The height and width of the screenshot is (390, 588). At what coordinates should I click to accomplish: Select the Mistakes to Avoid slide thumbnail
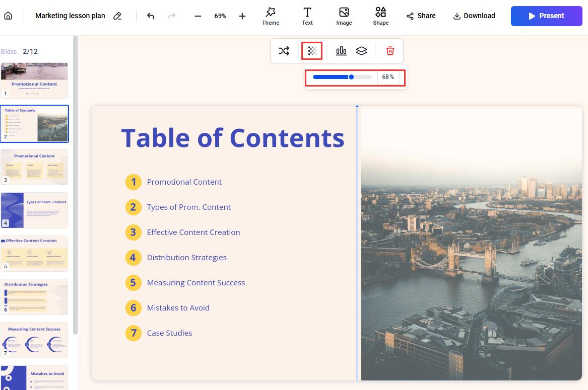(x=34, y=377)
